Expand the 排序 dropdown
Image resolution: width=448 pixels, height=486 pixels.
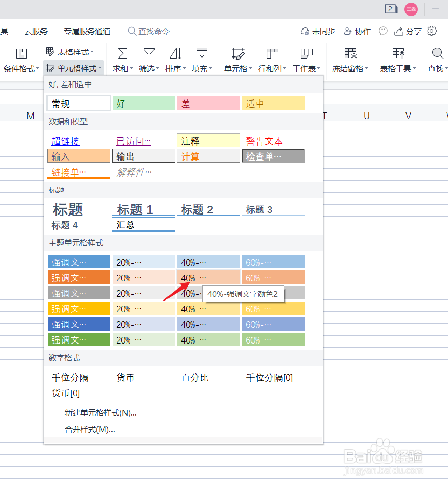pyautogui.click(x=184, y=68)
